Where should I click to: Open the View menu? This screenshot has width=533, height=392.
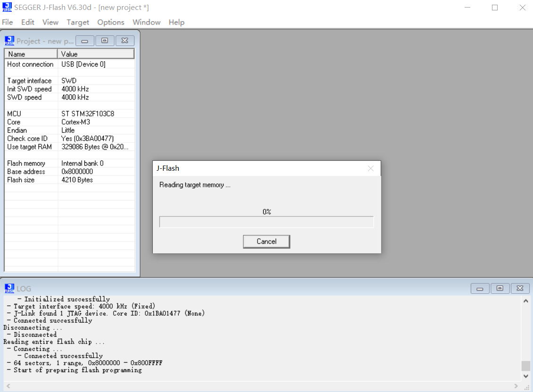pos(50,22)
